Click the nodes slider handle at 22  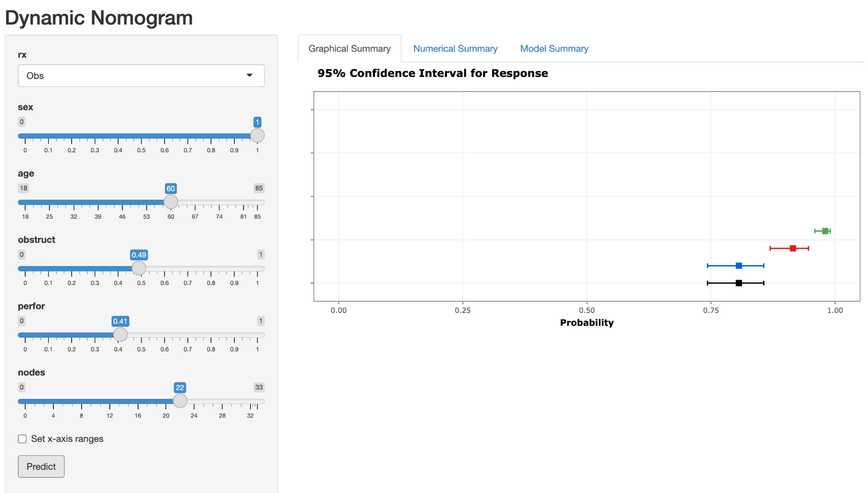[x=180, y=401]
